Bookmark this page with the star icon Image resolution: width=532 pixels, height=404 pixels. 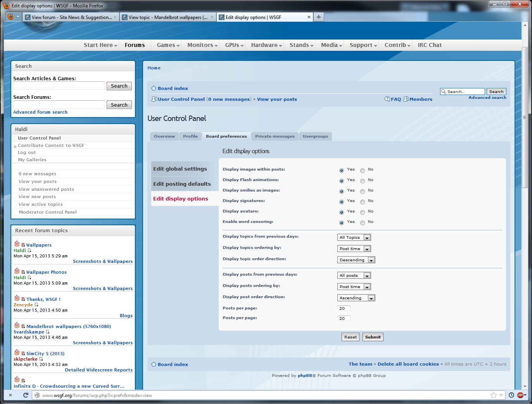point(493,395)
